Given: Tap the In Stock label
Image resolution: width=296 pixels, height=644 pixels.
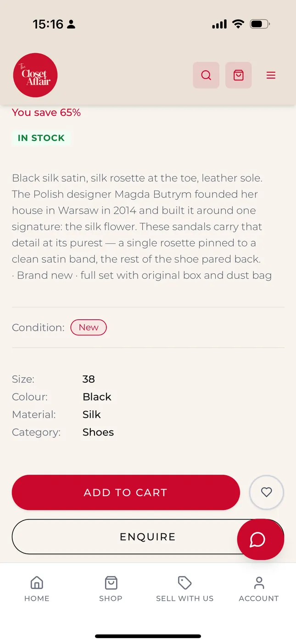Looking at the screenshot, I should (x=41, y=138).
